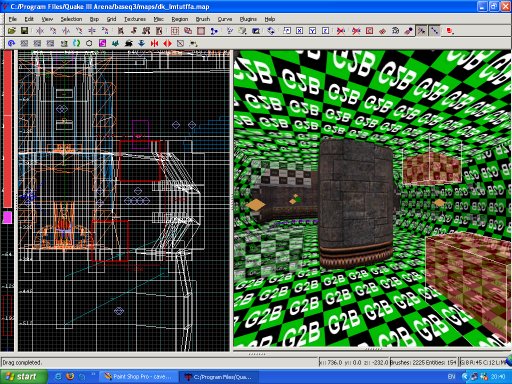
Task: Rotate the selection around the x-axis
Action: pos(53,31)
